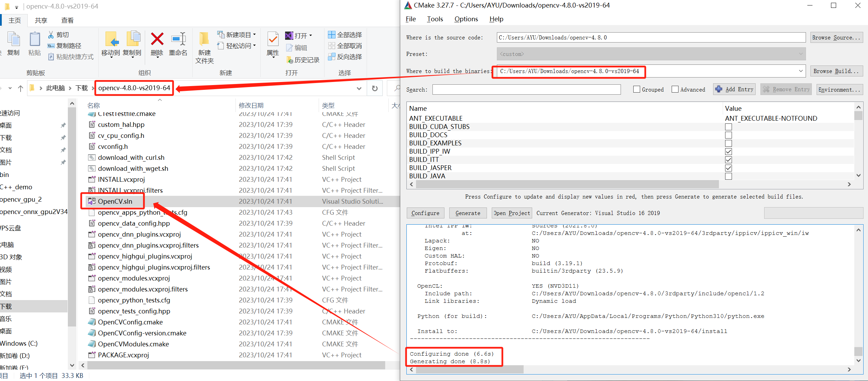Open the Tools menu in CMake
The height and width of the screenshot is (381, 868).
tap(435, 19)
